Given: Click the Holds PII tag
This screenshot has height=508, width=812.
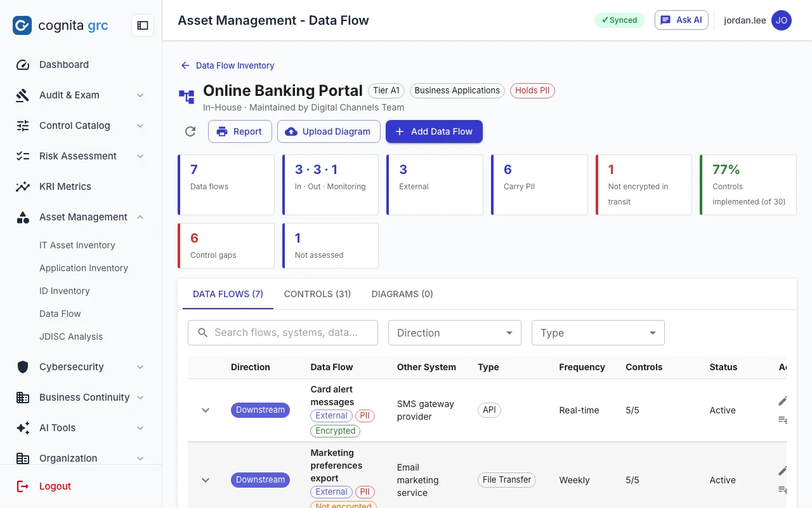Looking at the screenshot, I should tap(532, 91).
